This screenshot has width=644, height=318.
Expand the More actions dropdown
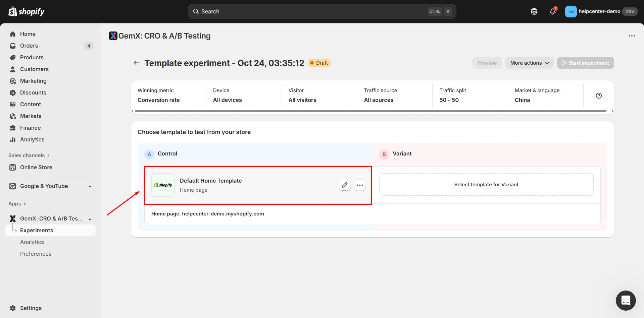point(529,63)
